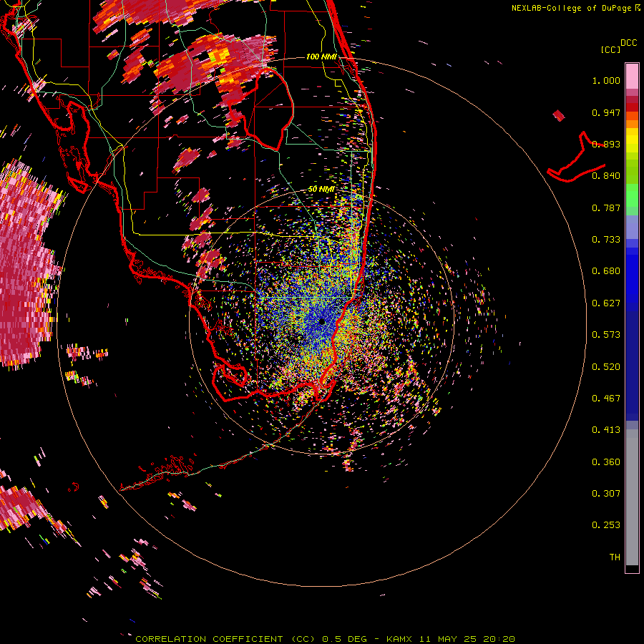Select the 0.520 scale value
Viewport: 644px width, 644px height.
click(606, 367)
